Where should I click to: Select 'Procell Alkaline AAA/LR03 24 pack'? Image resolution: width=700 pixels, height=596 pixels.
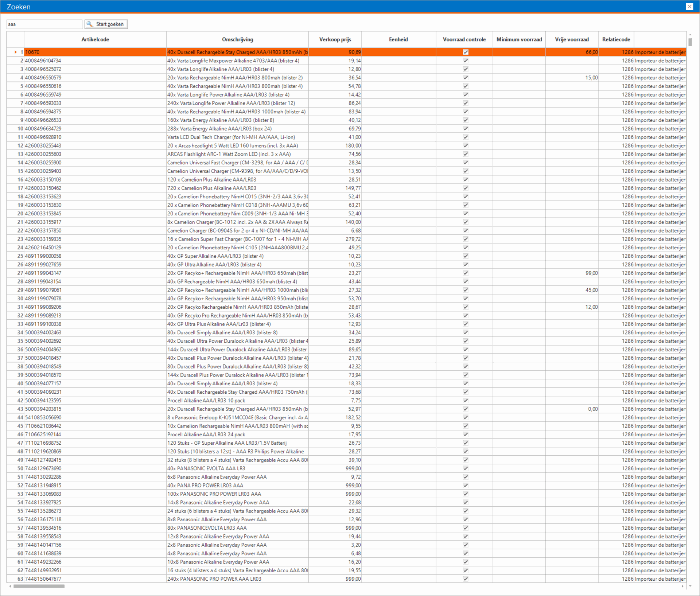(206, 435)
